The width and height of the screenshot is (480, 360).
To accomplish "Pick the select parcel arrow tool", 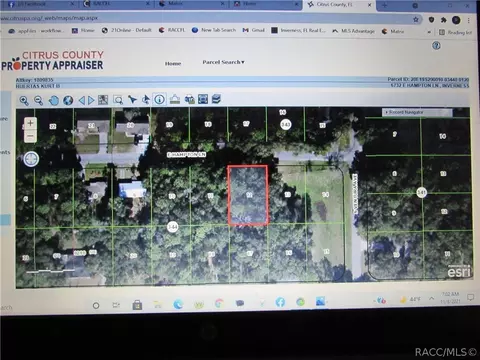I will (132, 99).
